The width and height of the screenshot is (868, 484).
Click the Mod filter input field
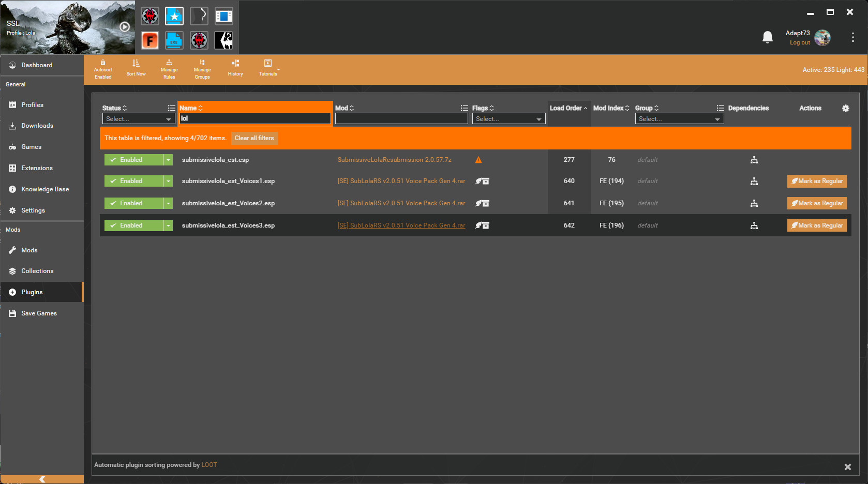point(401,118)
